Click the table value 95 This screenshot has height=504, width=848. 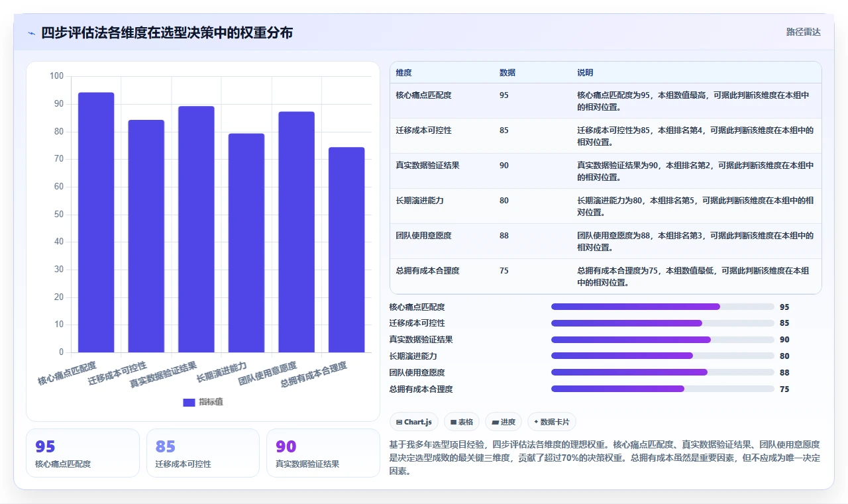pos(504,95)
